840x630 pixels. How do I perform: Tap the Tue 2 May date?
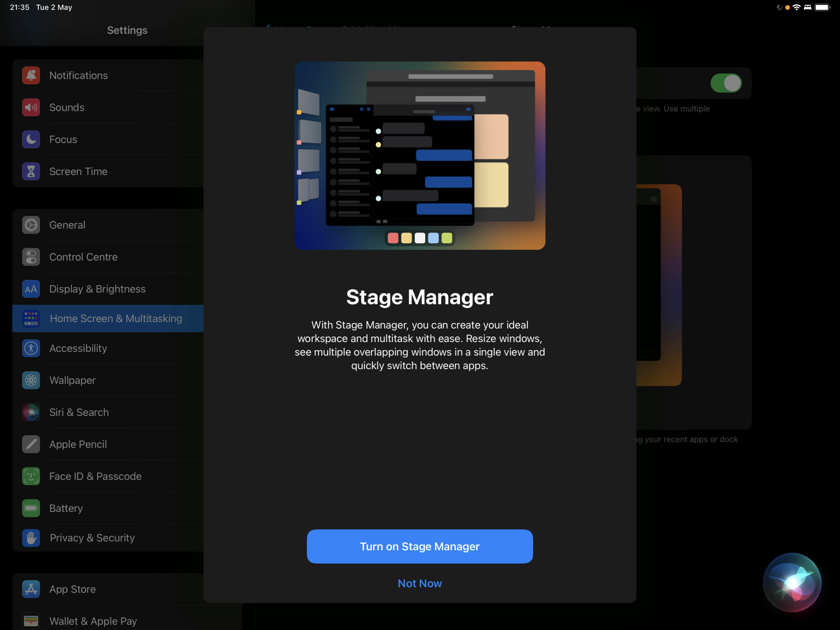click(x=54, y=7)
